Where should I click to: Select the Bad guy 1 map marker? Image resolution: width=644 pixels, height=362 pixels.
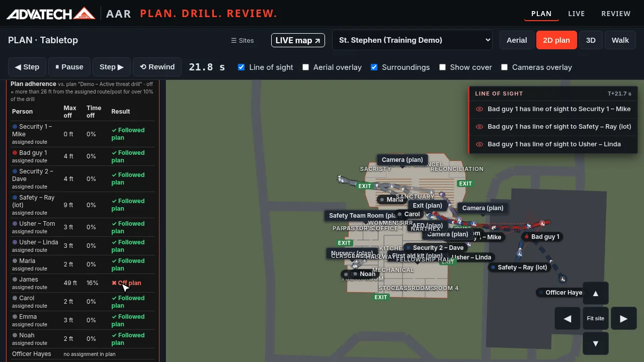[541, 237]
